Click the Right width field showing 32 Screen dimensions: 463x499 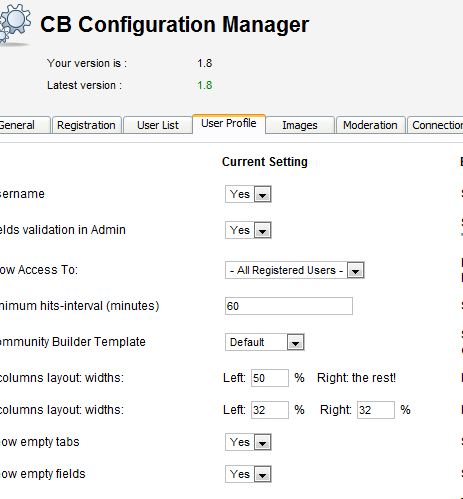click(376, 410)
